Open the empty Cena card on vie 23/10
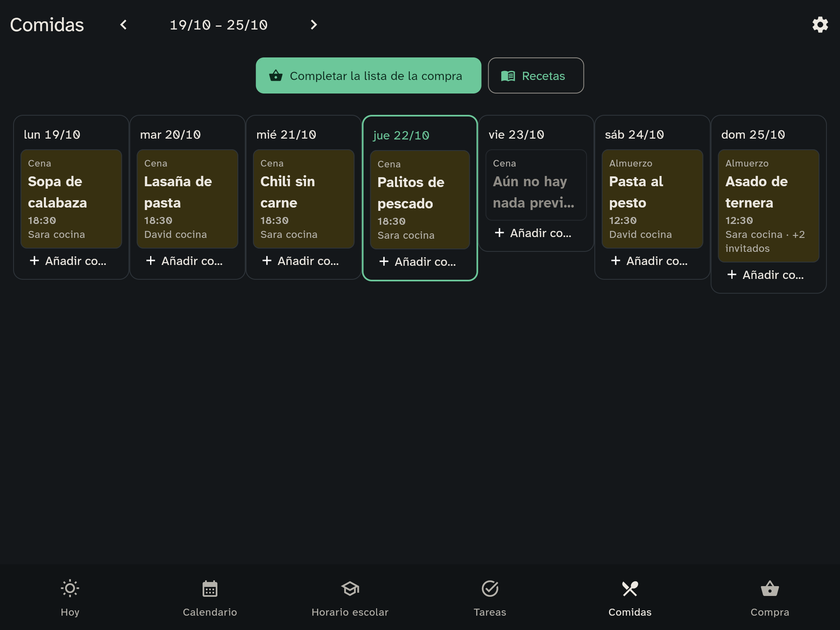This screenshot has height=630, width=840. click(536, 185)
